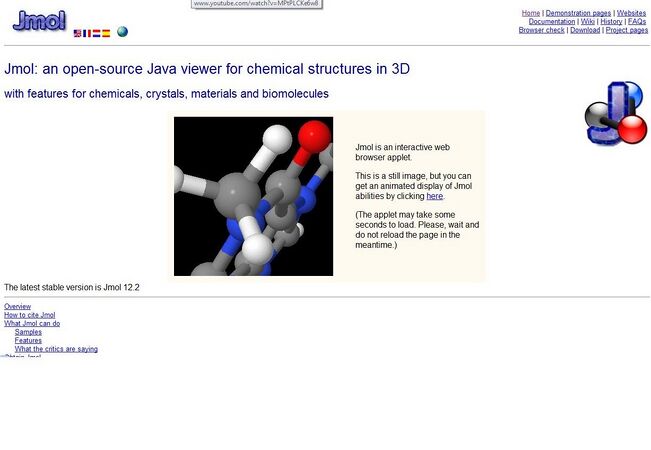Click the Jmol 3D molecule logo graphic
This screenshot has width=651, height=450.
tap(616, 113)
